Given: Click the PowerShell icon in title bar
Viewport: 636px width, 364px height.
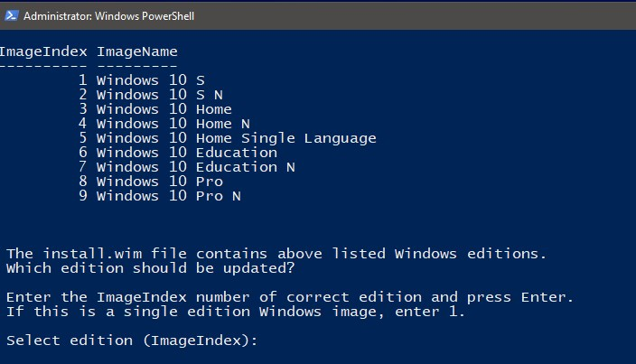Looking at the screenshot, I should click(x=12, y=16).
